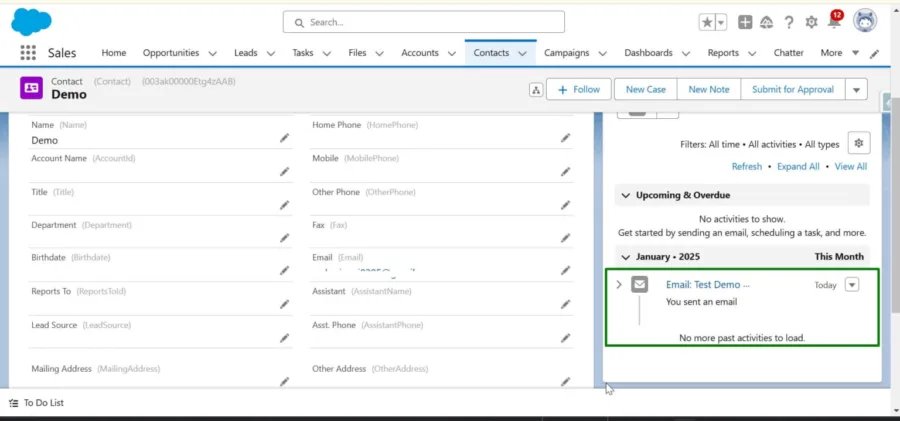Screen dimensions: 900x421
Task: Click into the global Search field
Action: click(424, 22)
